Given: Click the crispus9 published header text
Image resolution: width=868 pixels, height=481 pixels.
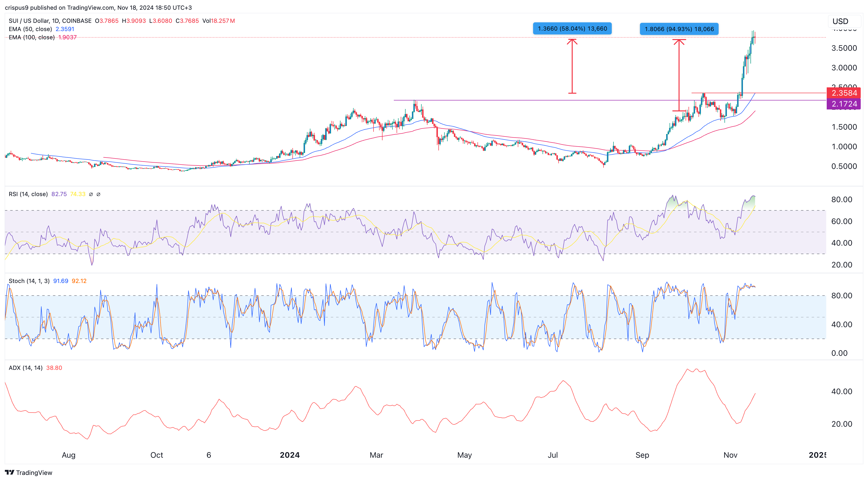Looking at the screenshot, I should pyautogui.click(x=98, y=8).
